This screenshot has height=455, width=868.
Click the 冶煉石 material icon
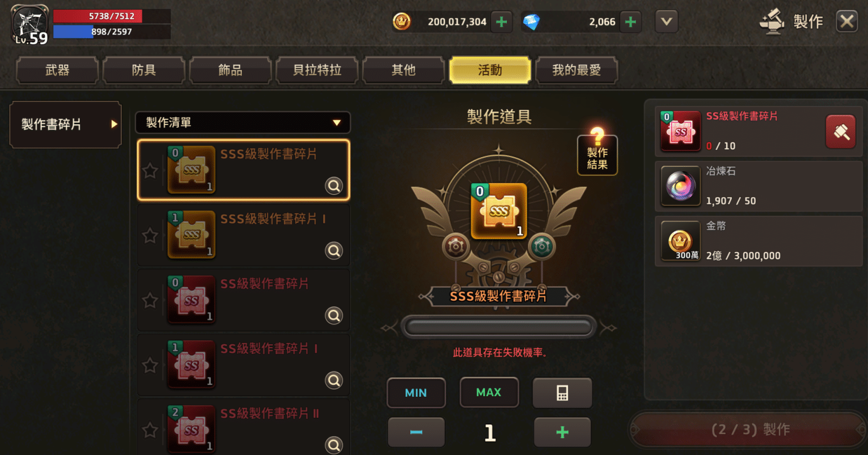click(680, 186)
